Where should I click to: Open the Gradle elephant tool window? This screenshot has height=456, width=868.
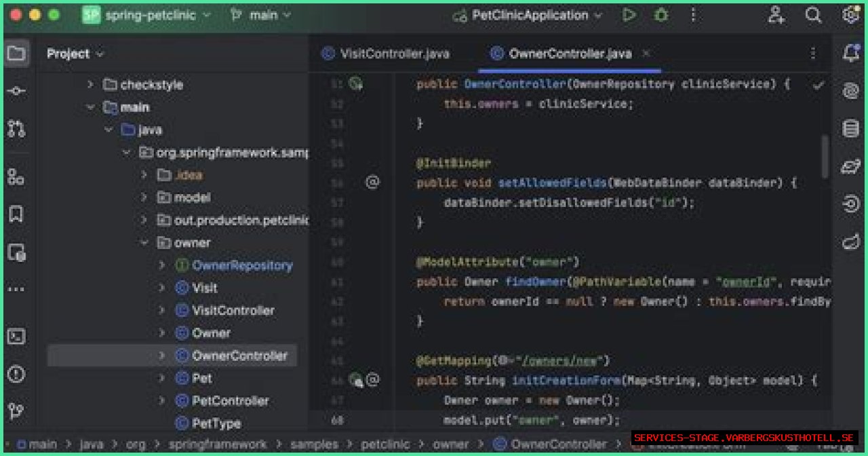tap(850, 166)
